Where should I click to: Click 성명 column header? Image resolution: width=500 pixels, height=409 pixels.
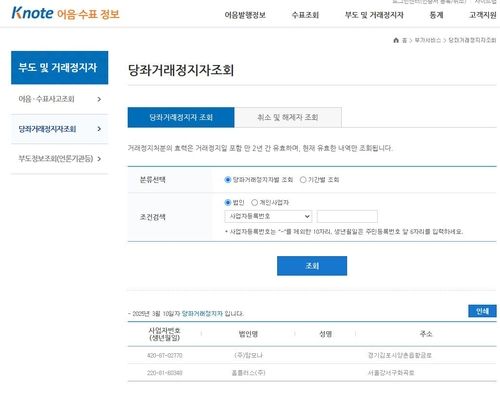coord(325,334)
